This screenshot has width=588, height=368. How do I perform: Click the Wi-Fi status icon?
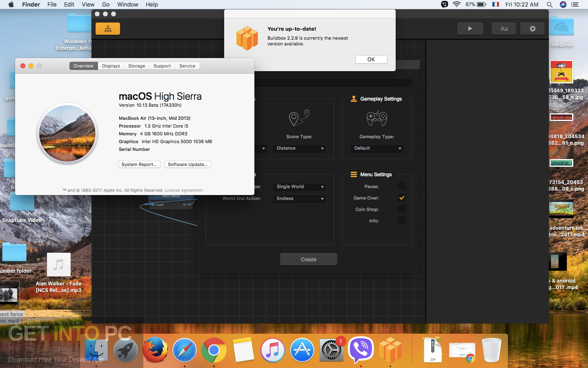click(x=457, y=4)
